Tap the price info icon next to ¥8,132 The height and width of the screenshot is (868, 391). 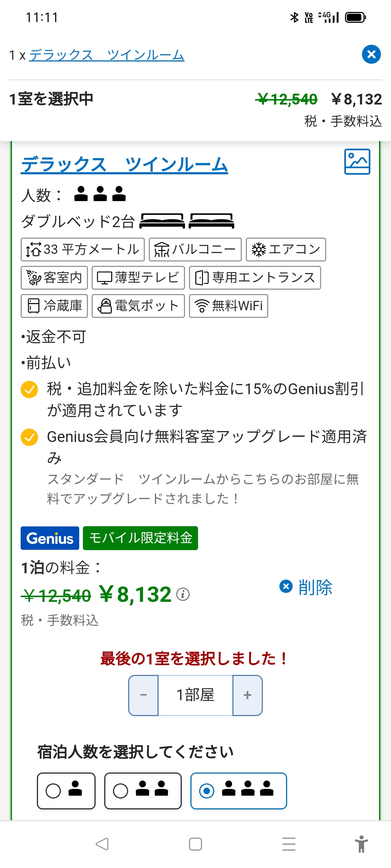[x=183, y=594]
